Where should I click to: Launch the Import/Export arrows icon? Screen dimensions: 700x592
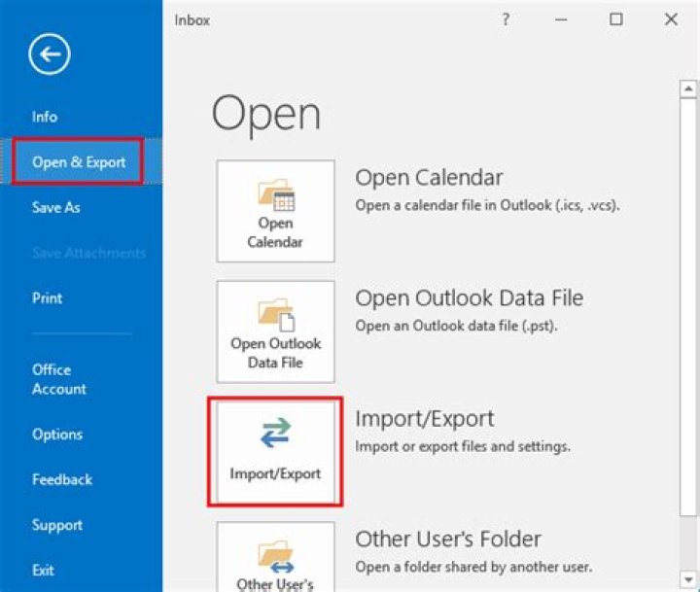point(275,434)
